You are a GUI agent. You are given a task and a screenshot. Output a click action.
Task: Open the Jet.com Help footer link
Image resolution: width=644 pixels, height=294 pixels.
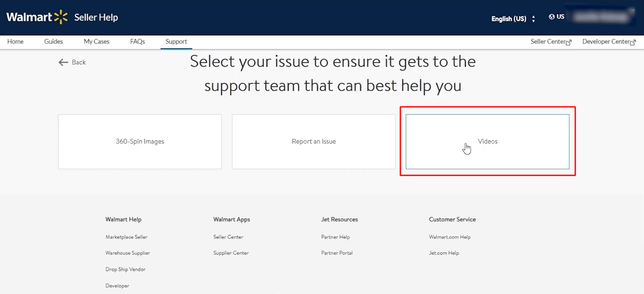tap(444, 253)
